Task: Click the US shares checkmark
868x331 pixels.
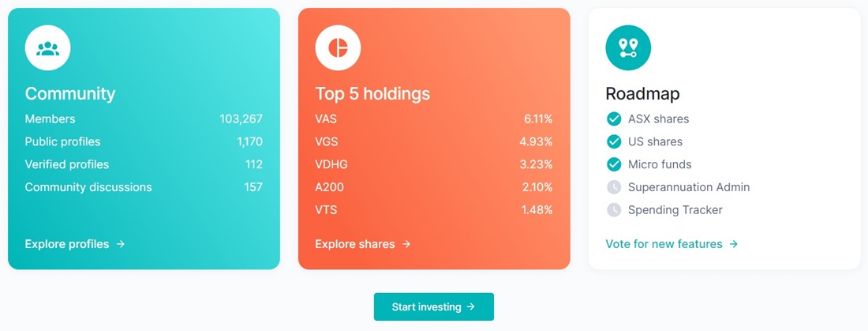Action: point(614,142)
